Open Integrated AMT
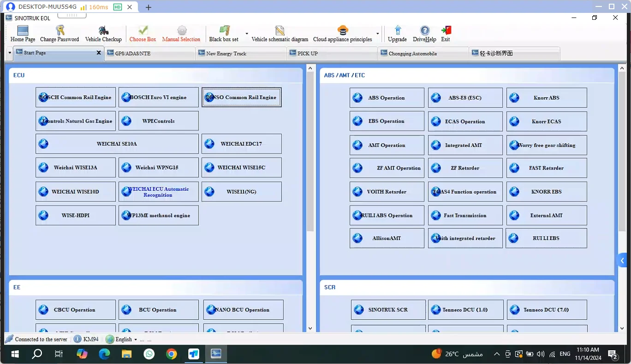 (465, 145)
